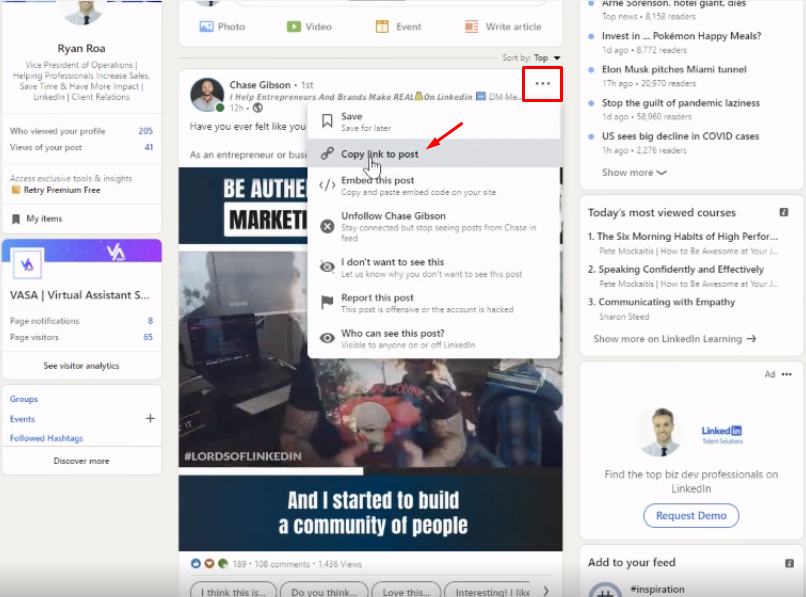Click the #inspiration hashtag suggestion
The image size is (806, 597).
coord(657,589)
